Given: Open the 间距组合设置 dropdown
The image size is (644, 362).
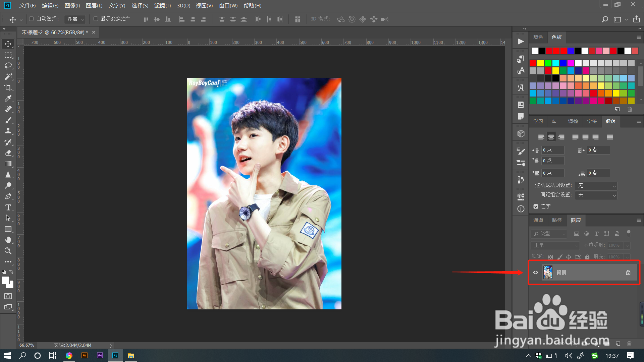Looking at the screenshot, I should [x=596, y=195].
